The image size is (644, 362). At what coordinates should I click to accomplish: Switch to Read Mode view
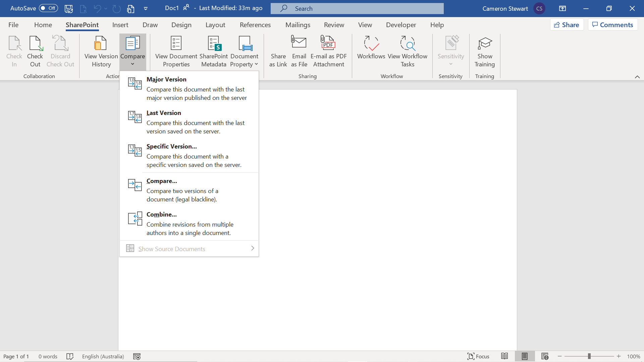pos(505,356)
